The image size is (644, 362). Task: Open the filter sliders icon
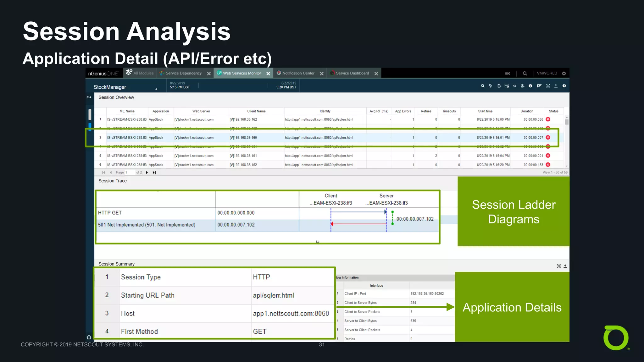click(523, 86)
